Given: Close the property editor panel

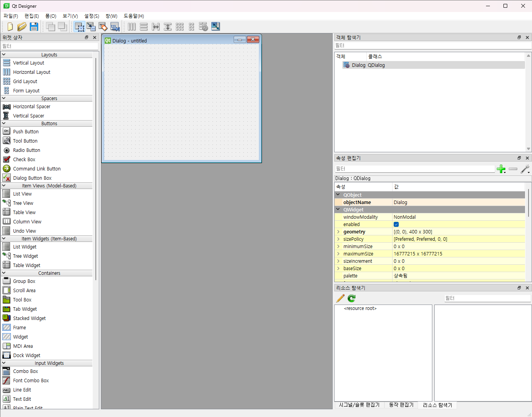Looking at the screenshot, I should pyautogui.click(x=527, y=158).
